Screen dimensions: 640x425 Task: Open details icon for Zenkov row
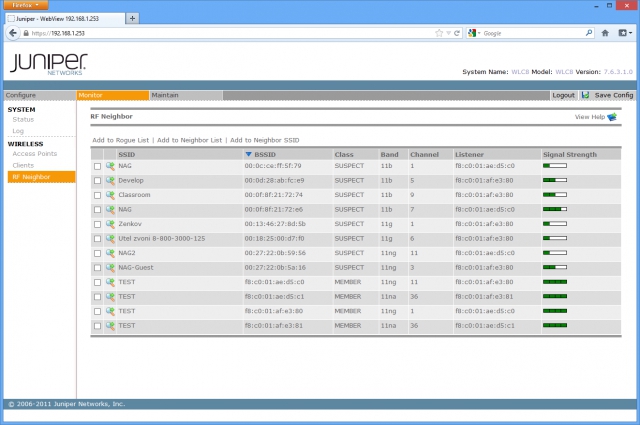(x=110, y=224)
